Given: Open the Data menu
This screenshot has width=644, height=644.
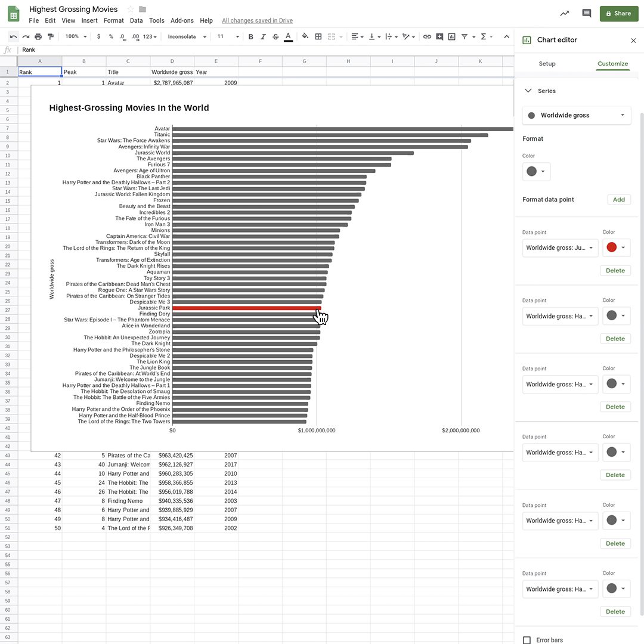Looking at the screenshot, I should [x=136, y=20].
